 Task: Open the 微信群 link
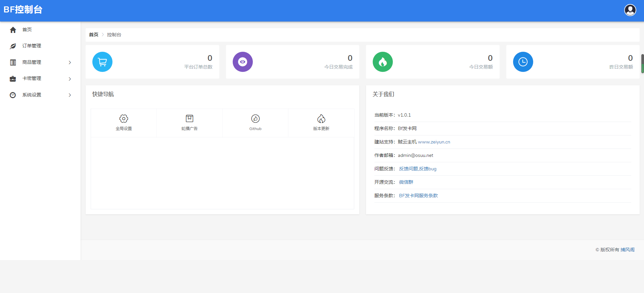[x=406, y=182]
